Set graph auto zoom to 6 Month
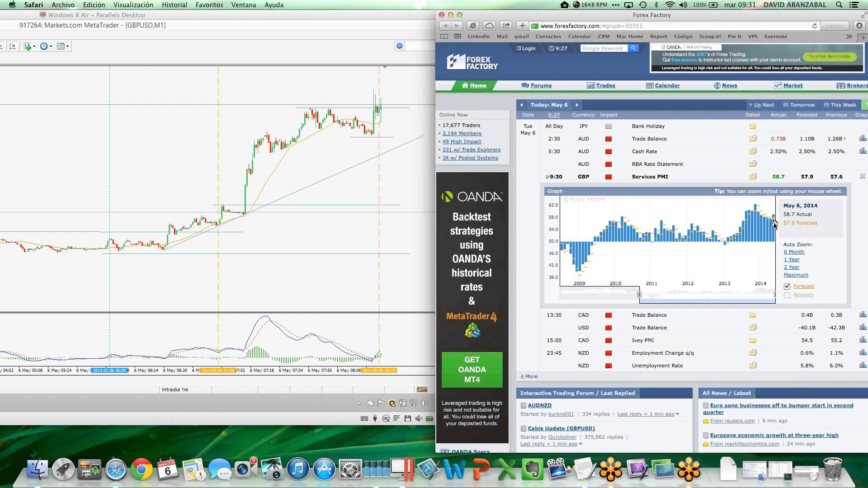The height and width of the screenshot is (488, 868). click(x=793, y=252)
